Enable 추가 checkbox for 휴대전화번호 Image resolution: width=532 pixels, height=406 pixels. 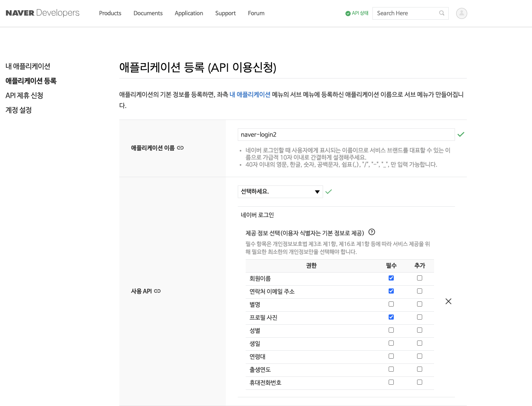click(419, 382)
